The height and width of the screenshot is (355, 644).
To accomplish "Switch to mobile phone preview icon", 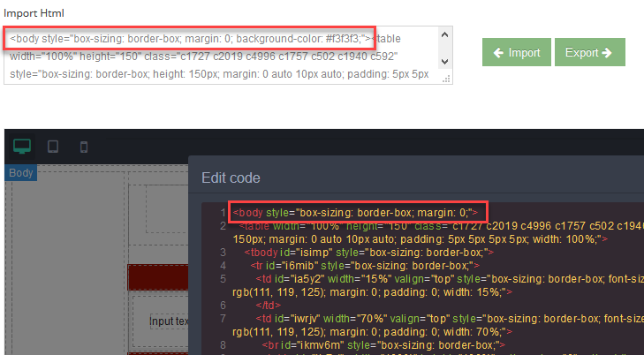I will pos(84,147).
